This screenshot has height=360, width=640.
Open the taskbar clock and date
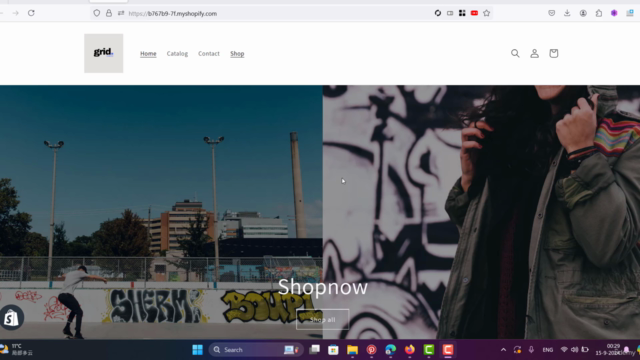pos(608,349)
